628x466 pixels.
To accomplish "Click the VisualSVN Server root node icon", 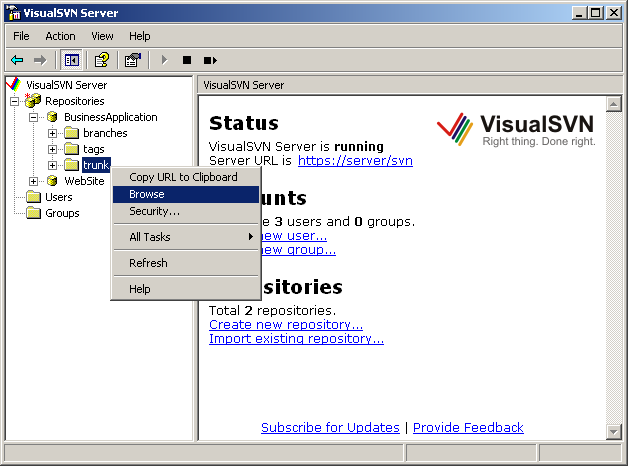I will click(x=14, y=84).
